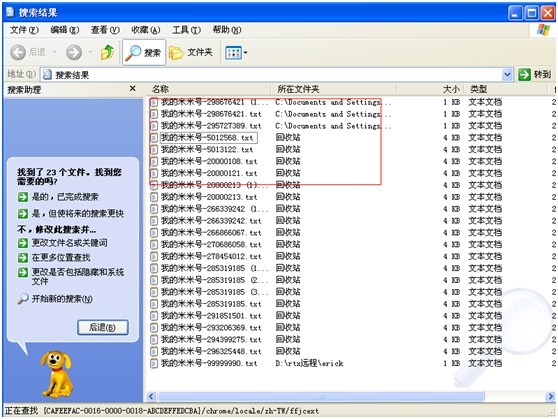Click the search companion dog character

[57, 374]
